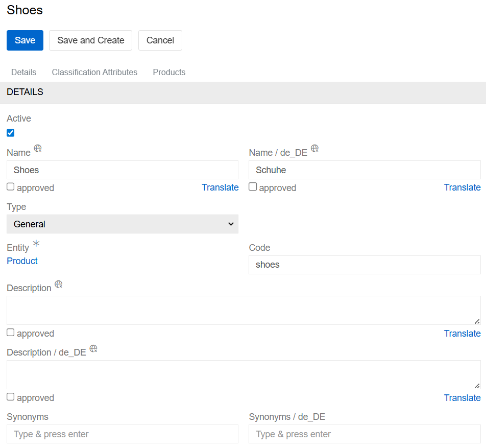Switch to Classification Attributes tab
The width and height of the screenshot is (486, 448).
click(x=94, y=72)
